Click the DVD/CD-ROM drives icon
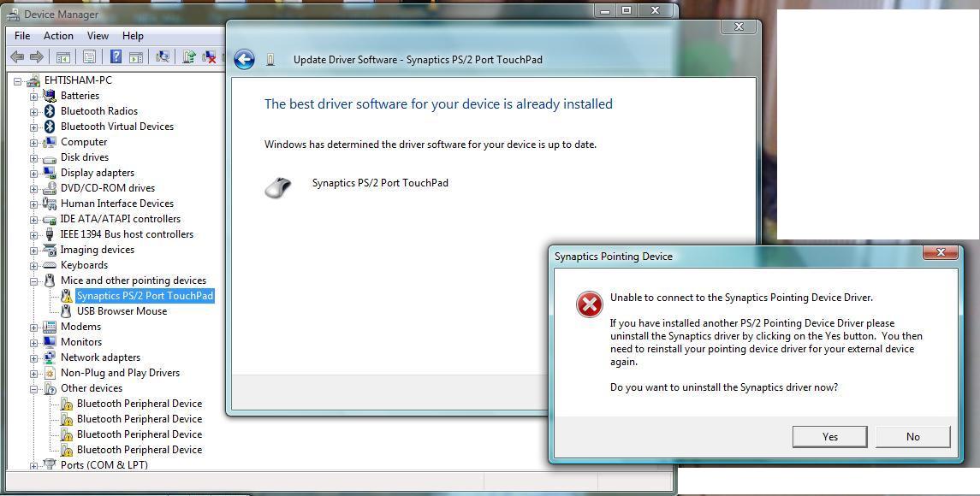 (x=50, y=188)
